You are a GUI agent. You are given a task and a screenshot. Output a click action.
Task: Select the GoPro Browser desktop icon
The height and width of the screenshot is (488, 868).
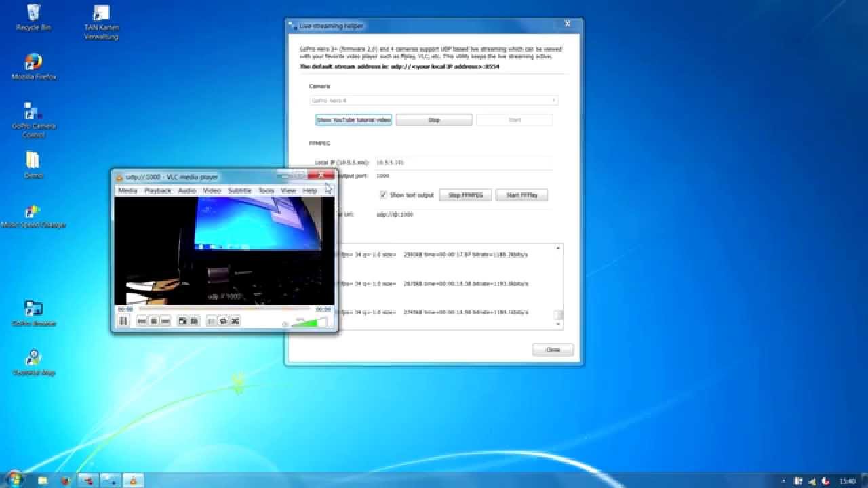[x=33, y=314]
